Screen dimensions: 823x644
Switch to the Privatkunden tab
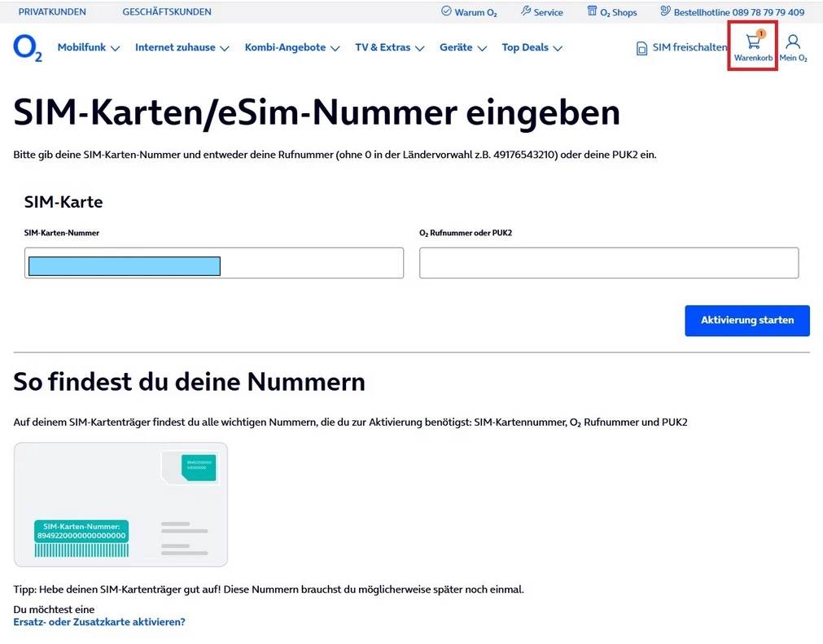click(x=52, y=11)
